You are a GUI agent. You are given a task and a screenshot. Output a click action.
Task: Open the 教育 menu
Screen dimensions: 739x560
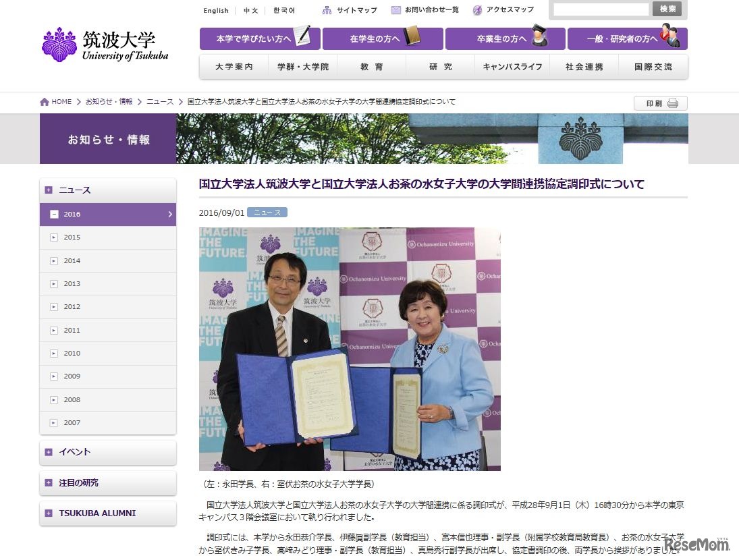click(372, 67)
